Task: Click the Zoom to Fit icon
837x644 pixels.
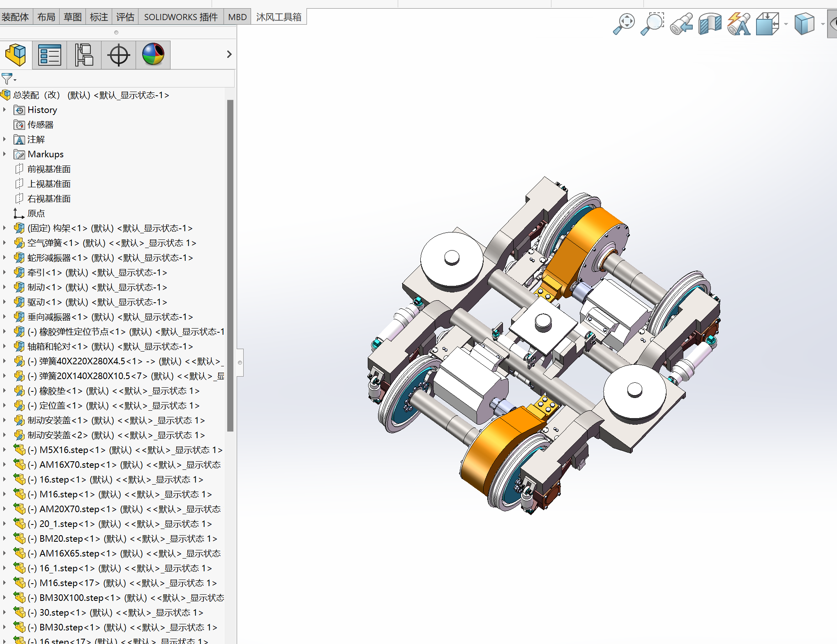Action: point(624,24)
